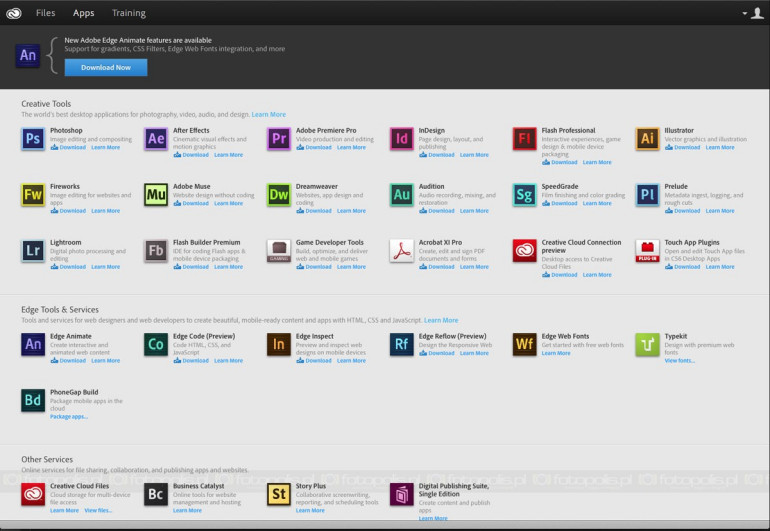770x531 pixels.
Task: Open the Edge Code Co icon
Action: 156,344
